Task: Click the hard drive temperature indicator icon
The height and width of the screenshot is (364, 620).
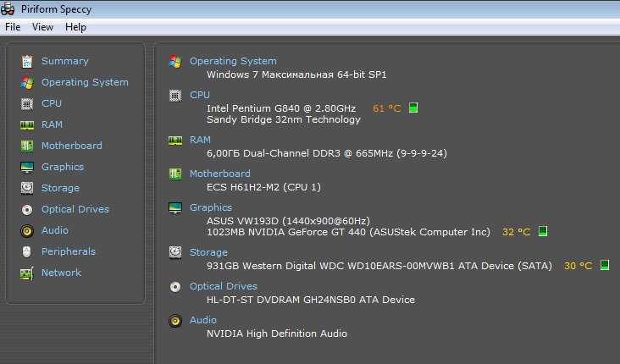Action: coord(605,265)
